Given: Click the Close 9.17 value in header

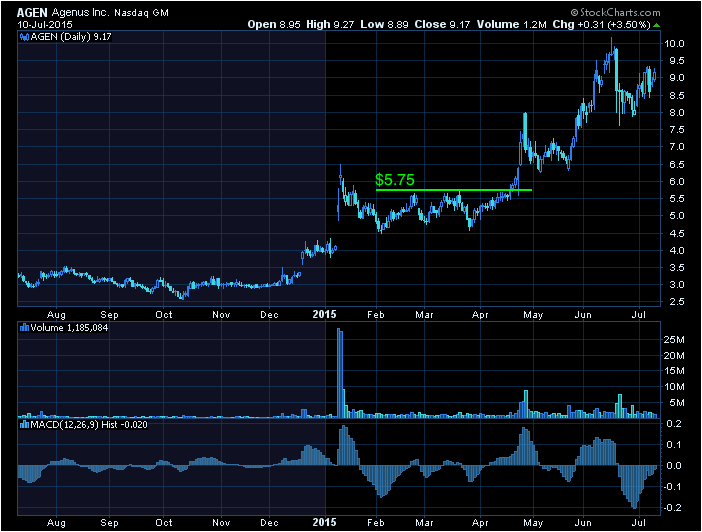Looking at the screenshot, I should [465, 23].
